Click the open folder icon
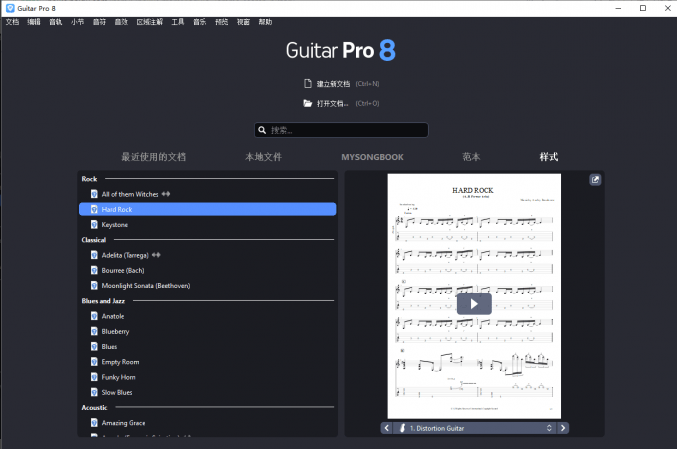 [307, 103]
